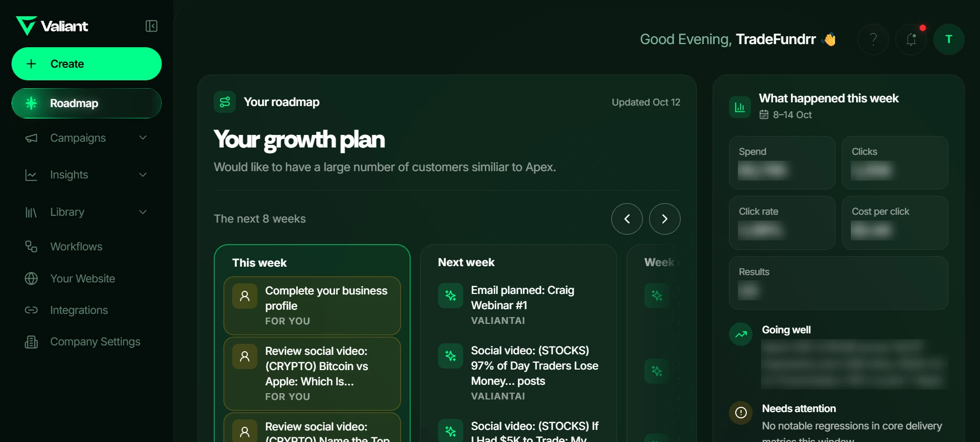Expand the Campaigns menu chevron
The height and width of the screenshot is (442, 980).
(x=143, y=138)
